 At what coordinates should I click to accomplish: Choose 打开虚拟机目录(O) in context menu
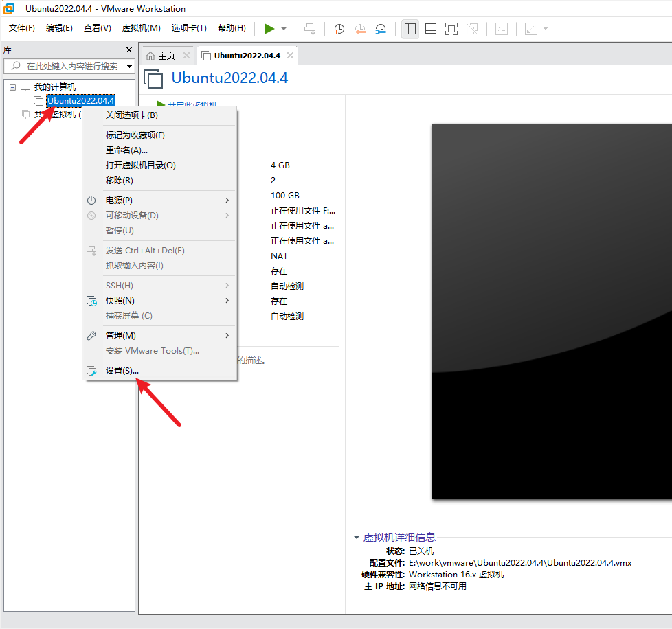pos(159,165)
